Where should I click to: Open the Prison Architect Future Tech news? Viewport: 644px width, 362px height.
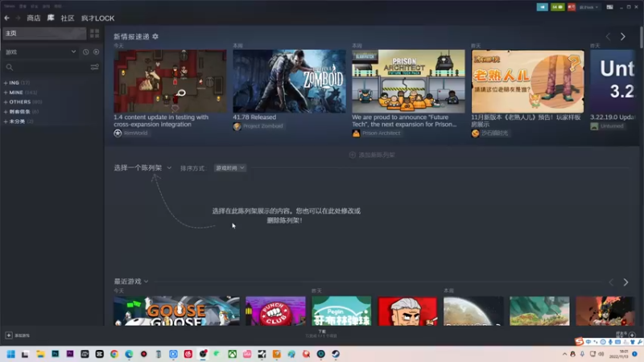tap(408, 81)
